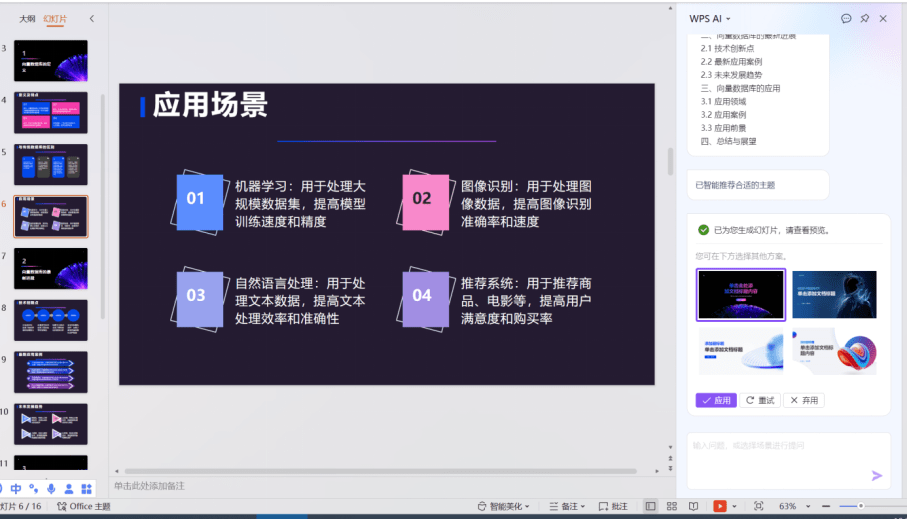This screenshot has width=908, height=519.
Task: Click the 02 pink number box
Action: click(x=426, y=202)
